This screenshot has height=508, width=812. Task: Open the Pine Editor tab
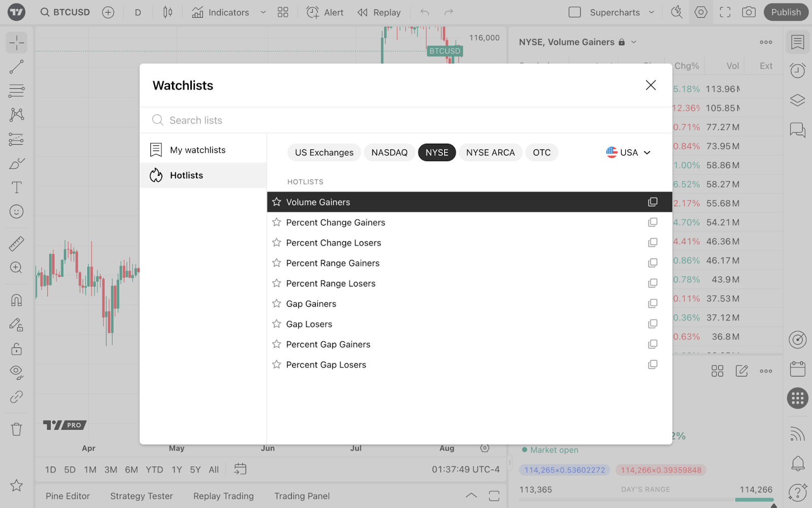[x=67, y=496]
